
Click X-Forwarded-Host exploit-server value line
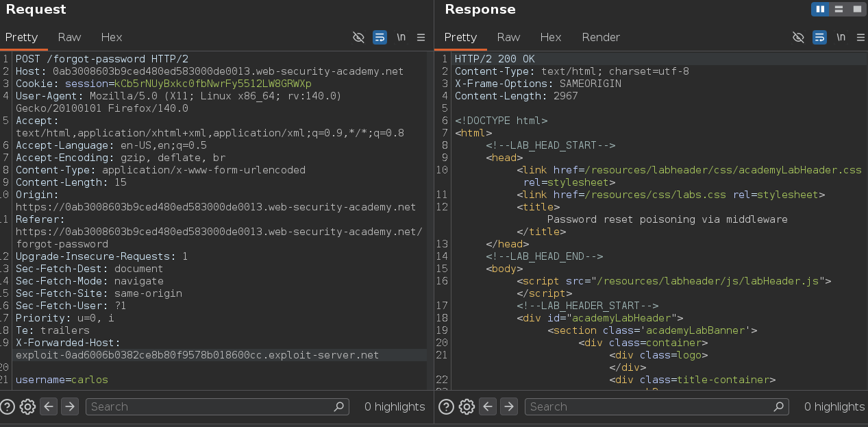click(197, 355)
